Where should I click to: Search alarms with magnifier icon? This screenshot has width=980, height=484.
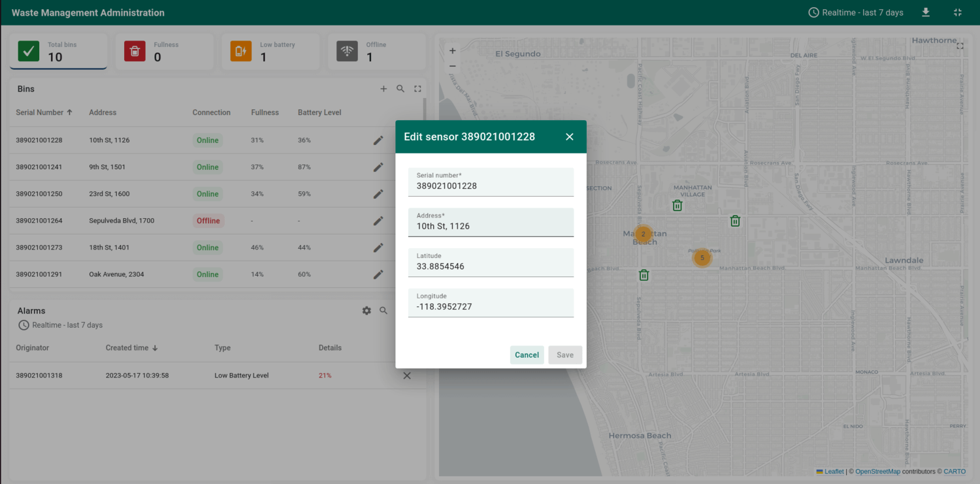pos(384,311)
